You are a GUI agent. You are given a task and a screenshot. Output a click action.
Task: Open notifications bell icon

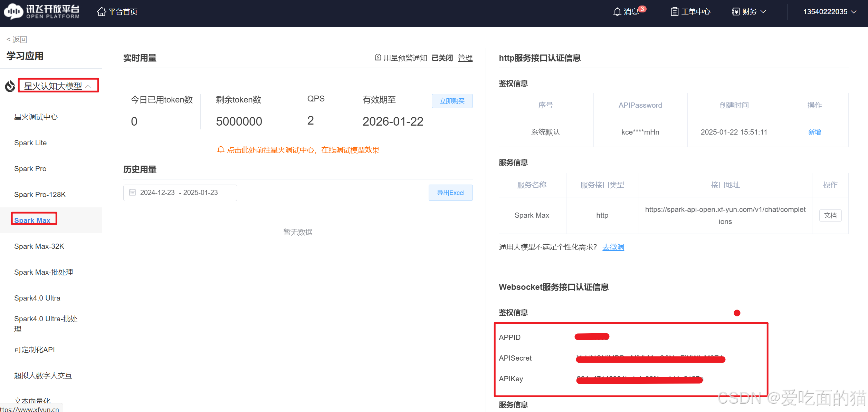617,12
